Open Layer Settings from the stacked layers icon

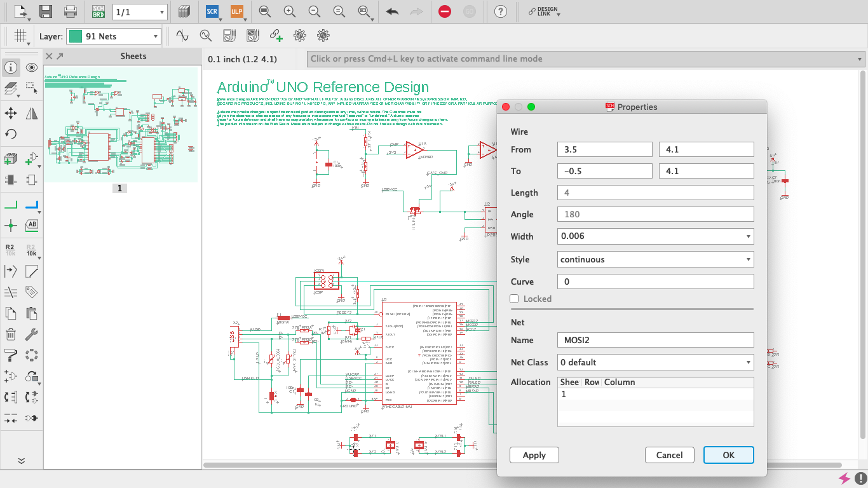pos(11,88)
